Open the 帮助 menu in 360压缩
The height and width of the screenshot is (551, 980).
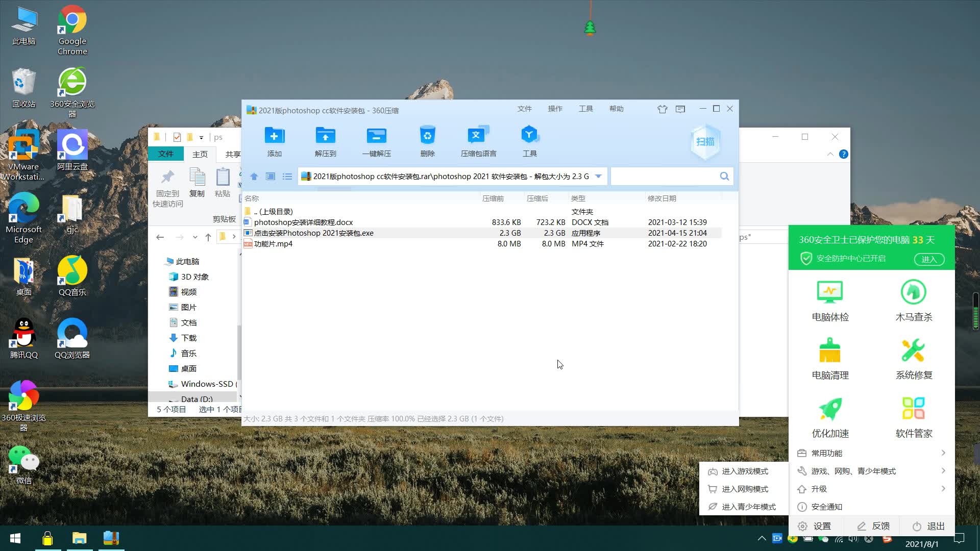click(616, 109)
